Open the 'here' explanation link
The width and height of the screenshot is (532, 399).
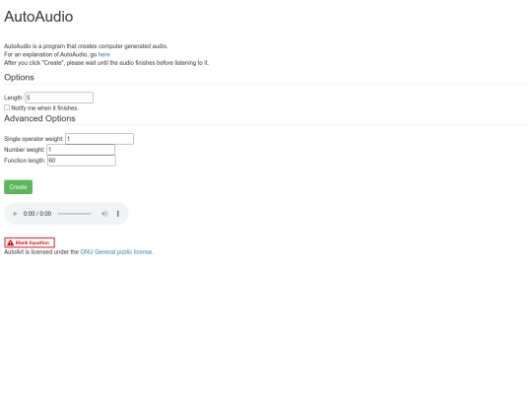click(103, 54)
